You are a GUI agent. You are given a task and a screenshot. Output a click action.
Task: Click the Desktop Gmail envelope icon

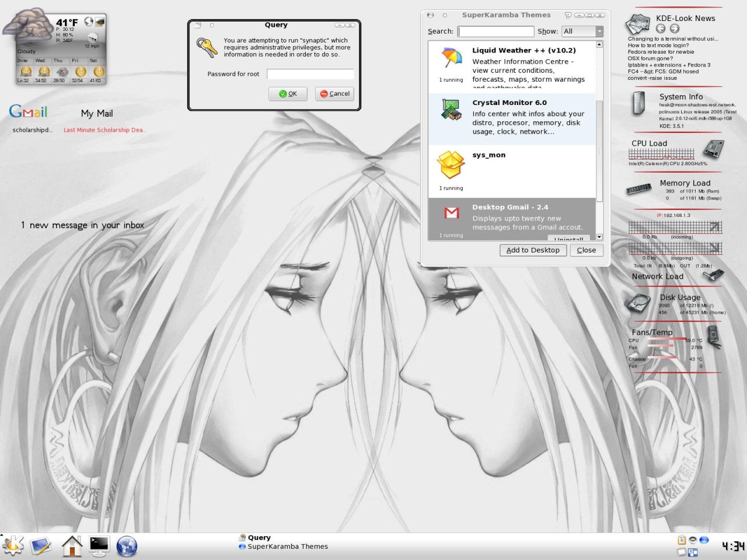click(451, 213)
